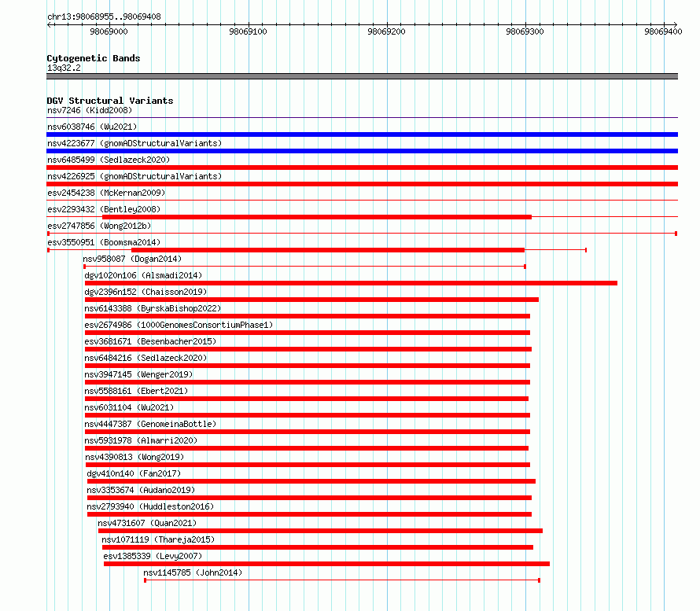The height and width of the screenshot is (611, 700).
Task: Select the nsv6143388 (ByrskaBishop2022) label
Action: (153, 308)
